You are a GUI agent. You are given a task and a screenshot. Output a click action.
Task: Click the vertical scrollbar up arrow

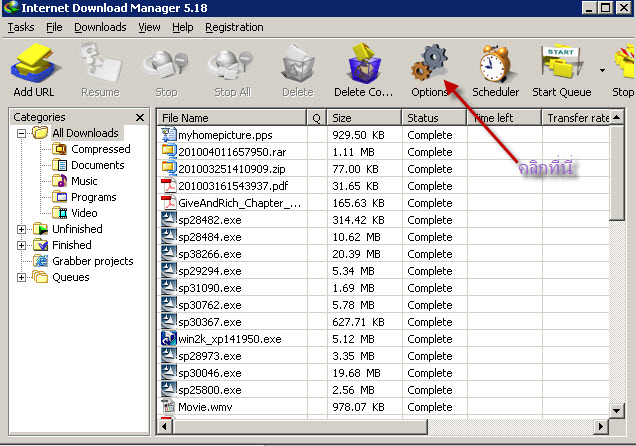tap(617, 118)
